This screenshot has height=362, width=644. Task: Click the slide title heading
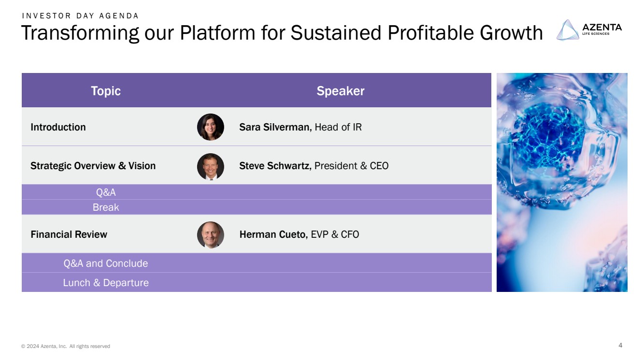click(282, 33)
